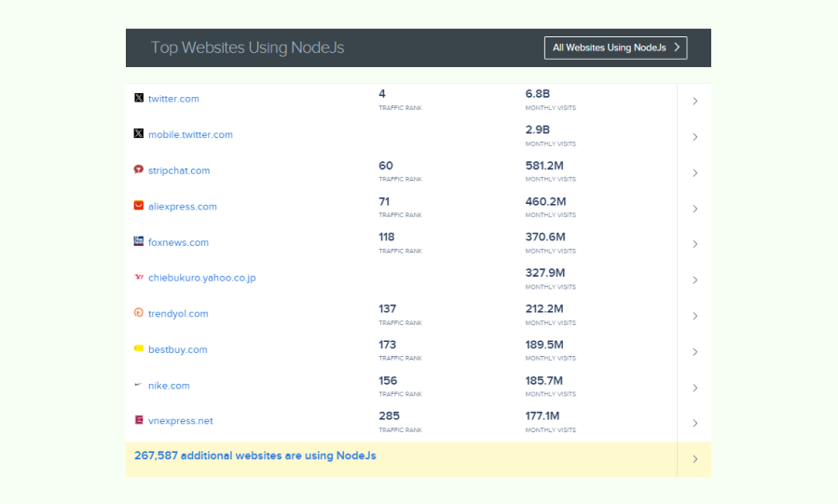
Task: Open the foxnews.com link
Action: 178,242
